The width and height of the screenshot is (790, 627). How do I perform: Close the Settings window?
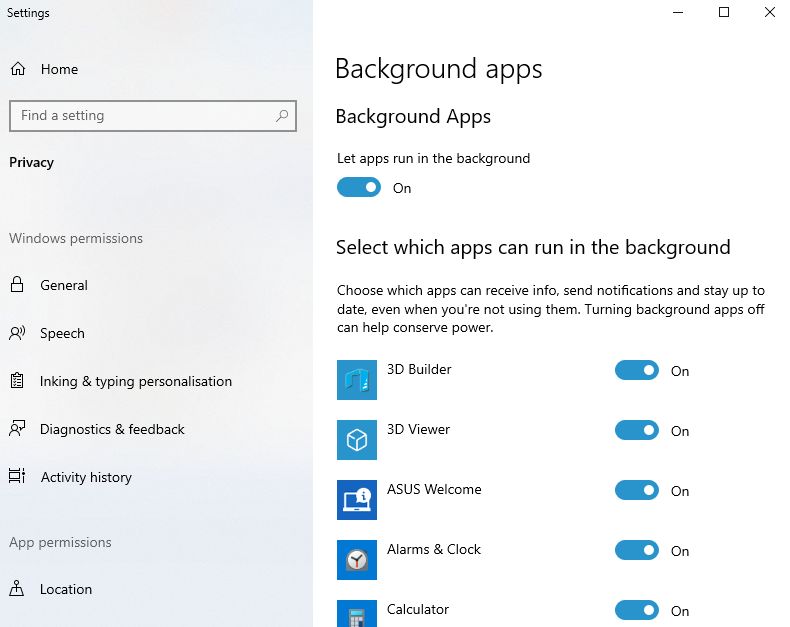tap(769, 12)
